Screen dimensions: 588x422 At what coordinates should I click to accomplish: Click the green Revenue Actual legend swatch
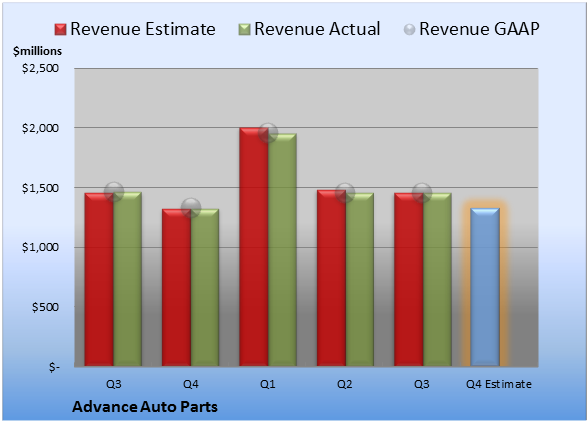[x=244, y=30]
